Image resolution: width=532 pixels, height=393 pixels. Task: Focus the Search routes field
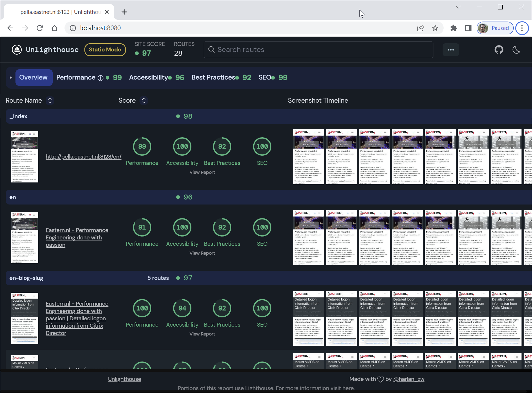319,50
